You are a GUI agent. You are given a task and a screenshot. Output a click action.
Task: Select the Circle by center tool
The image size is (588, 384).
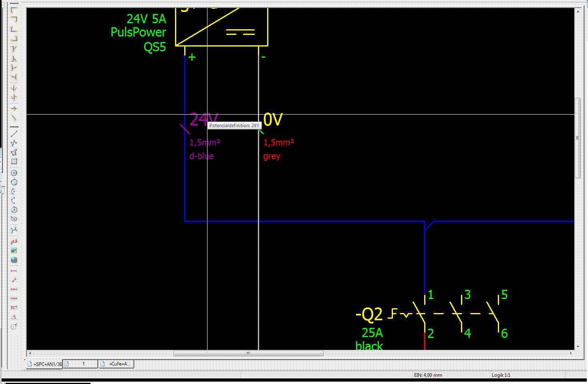pyautogui.click(x=14, y=173)
